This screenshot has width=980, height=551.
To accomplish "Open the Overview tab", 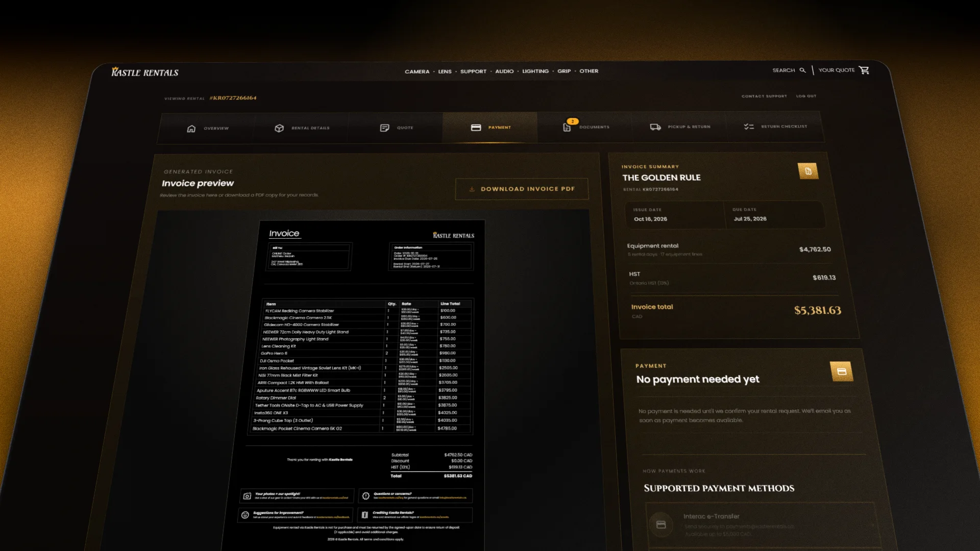I will [x=207, y=128].
